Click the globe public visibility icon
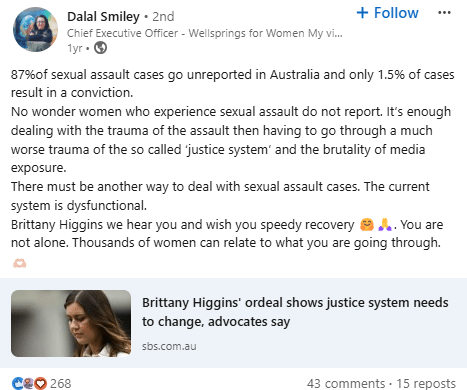Viewport: 467px width, 390px height. click(x=100, y=48)
